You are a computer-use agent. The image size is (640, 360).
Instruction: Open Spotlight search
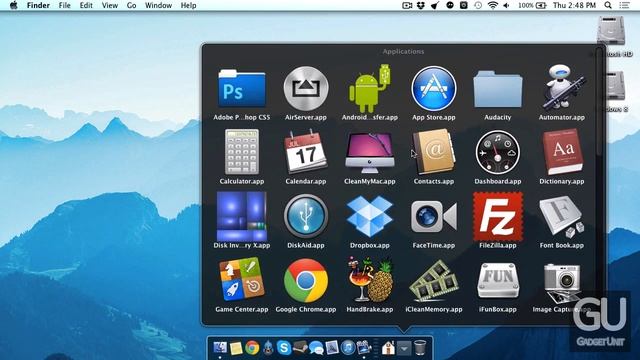[x=608, y=5]
